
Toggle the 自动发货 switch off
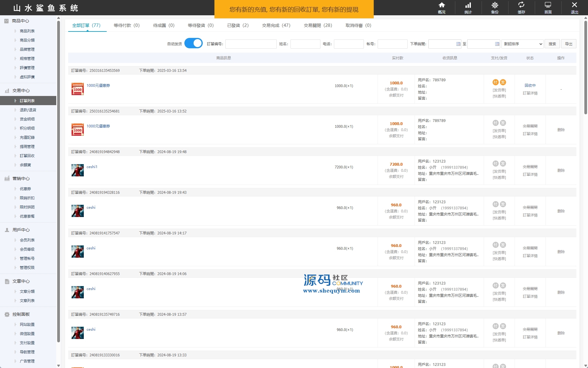194,43
